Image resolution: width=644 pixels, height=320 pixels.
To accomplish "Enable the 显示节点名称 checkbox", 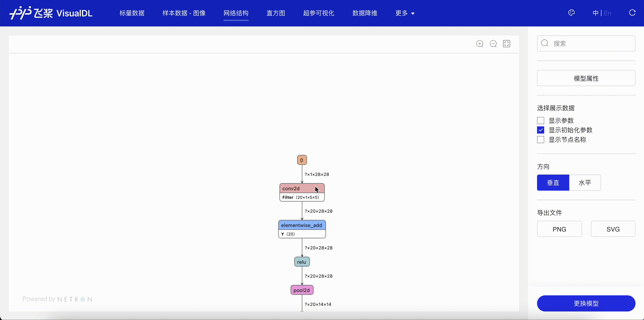I will [x=540, y=140].
